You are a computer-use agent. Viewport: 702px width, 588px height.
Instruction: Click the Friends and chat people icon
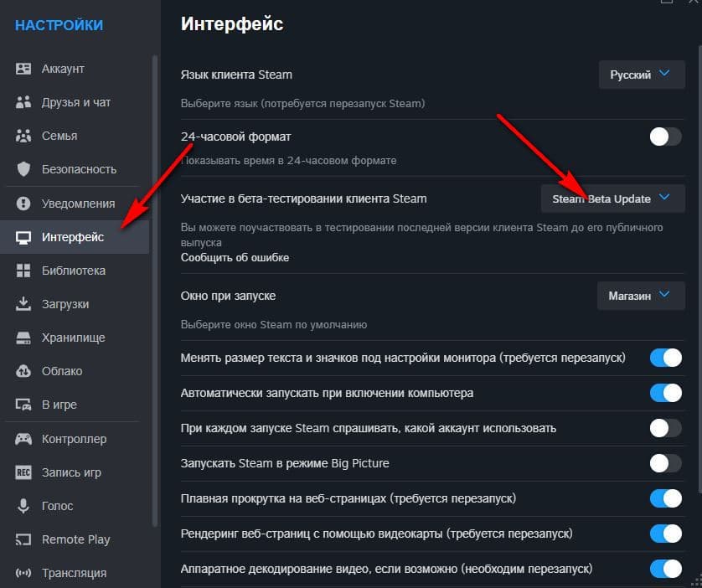coord(24,102)
